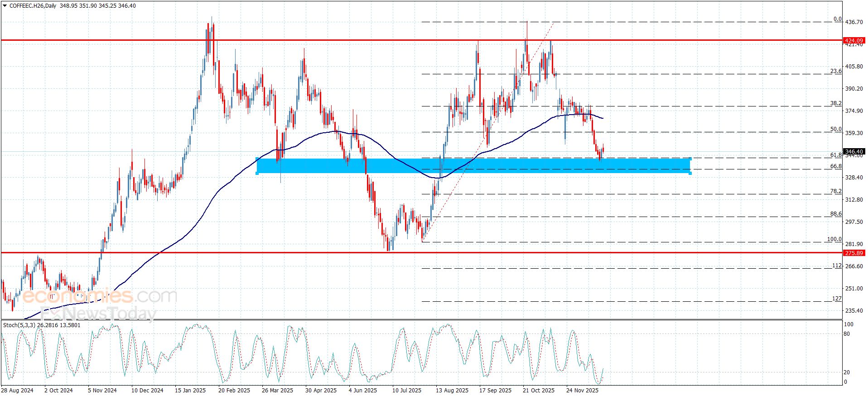Click the 127 Fibonacci extension label

[837, 299]
